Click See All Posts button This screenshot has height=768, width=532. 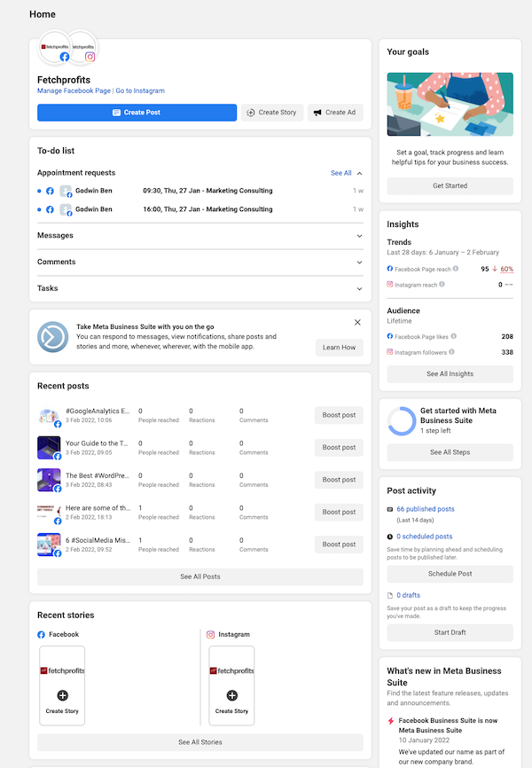click(200, 576)
